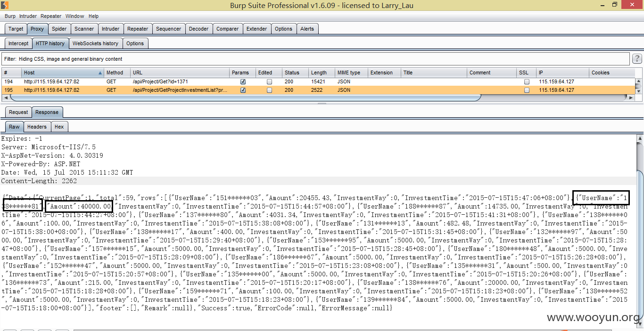Switch to the Proxy tab
The width and height of the screenshot is (644, 331).
click(x=37, y=29)
